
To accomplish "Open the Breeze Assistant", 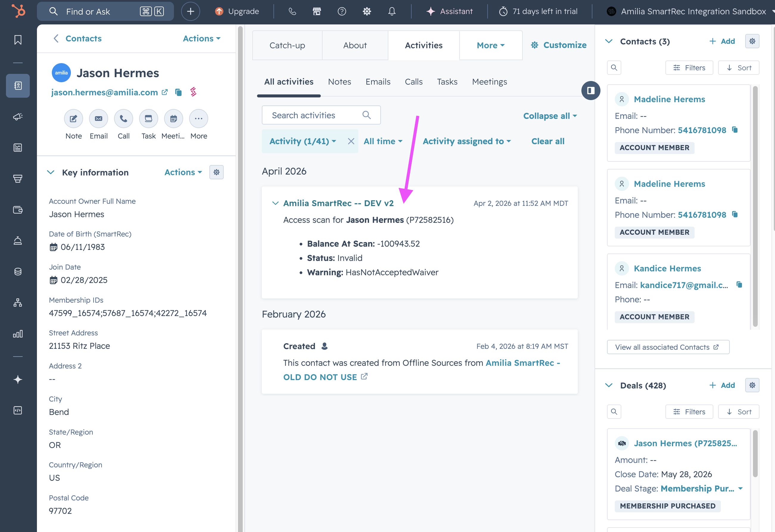I will click(449, 11).
